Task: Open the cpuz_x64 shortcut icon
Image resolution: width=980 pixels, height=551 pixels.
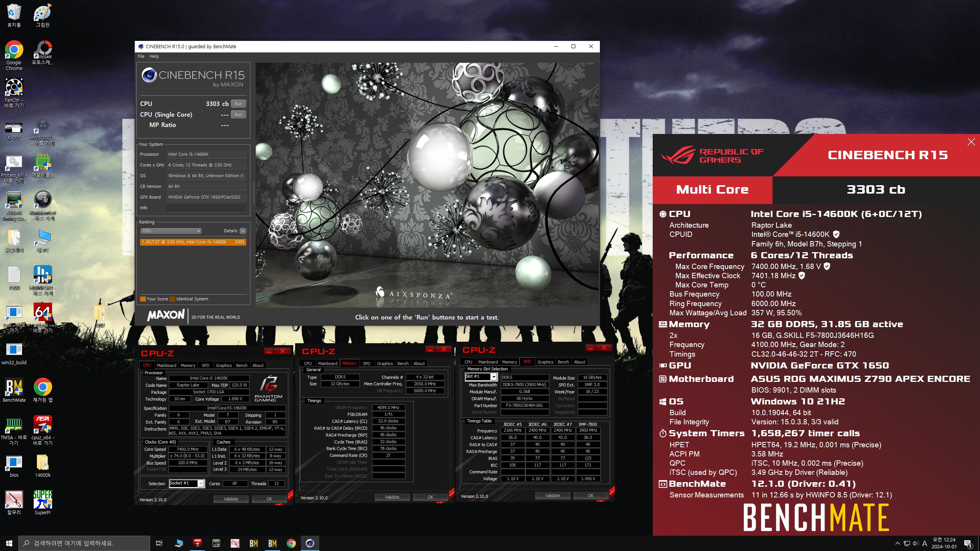Action: tap(42, 430)
